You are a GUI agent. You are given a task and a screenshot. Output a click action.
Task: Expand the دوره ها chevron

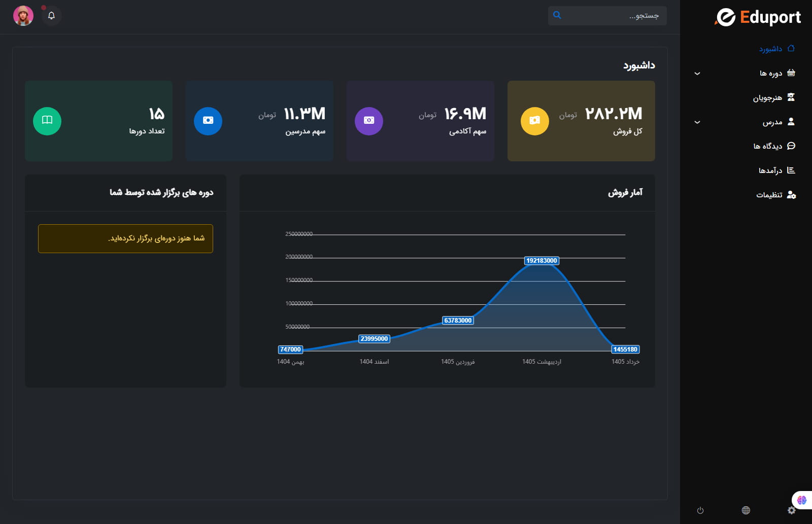point(697,74)
